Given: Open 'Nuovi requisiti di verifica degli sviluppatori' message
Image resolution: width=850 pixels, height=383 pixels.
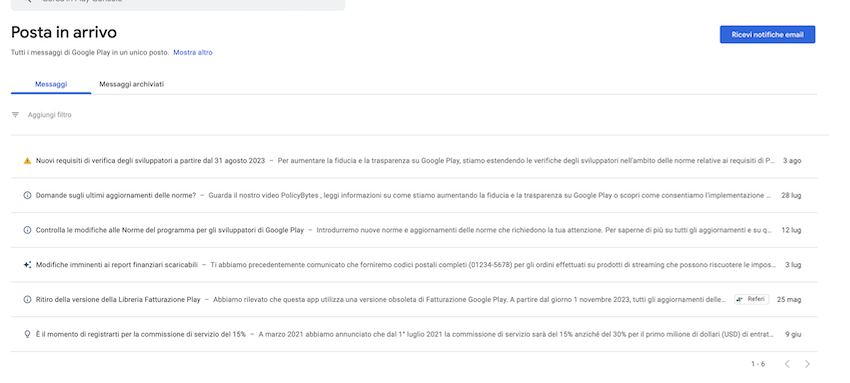Looking at the screenshot, I should click(x=414, y=161).
